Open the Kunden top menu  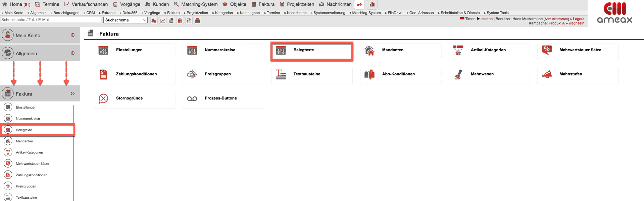coord(157,4)
